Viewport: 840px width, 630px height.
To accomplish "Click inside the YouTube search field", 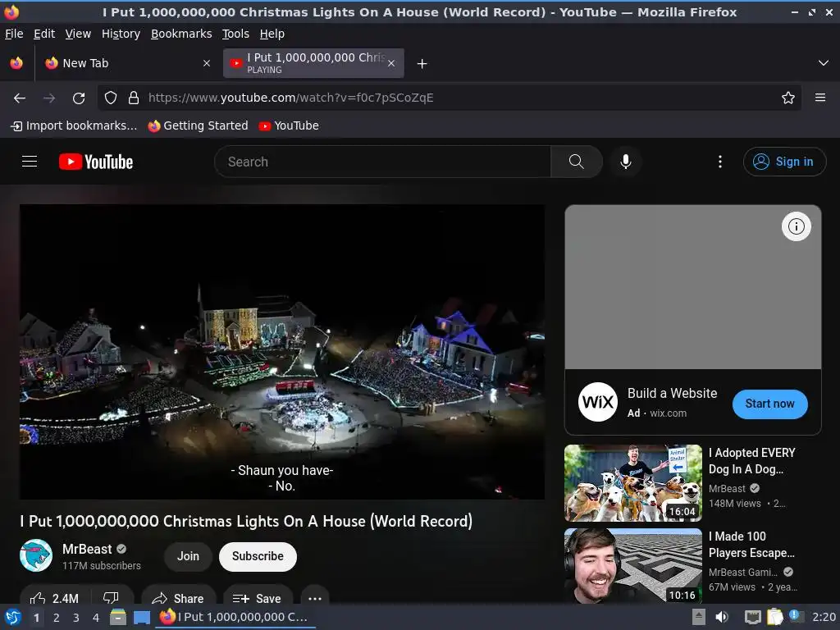I will tap(382, 162).
